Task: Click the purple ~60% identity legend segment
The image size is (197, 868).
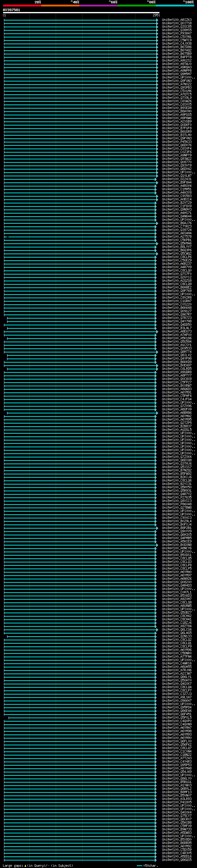Action: 99,6
